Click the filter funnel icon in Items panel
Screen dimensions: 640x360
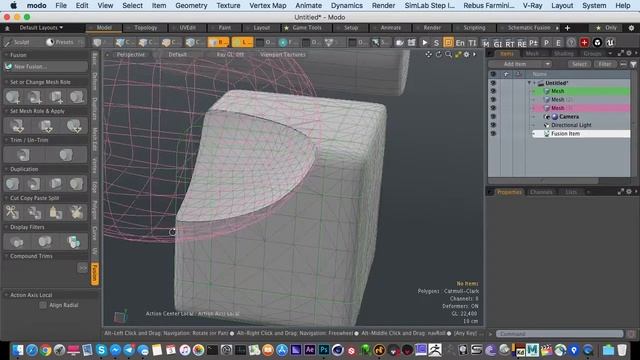click(633, 64)
